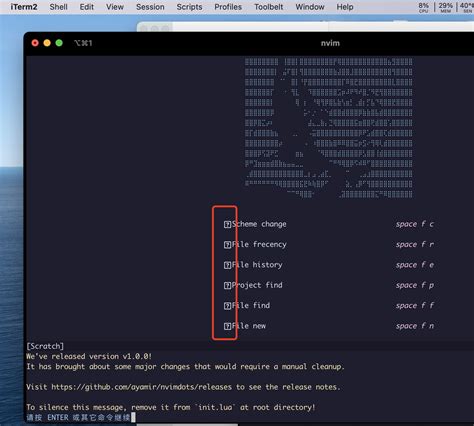Click the missing-glyph icon beside File find

227,306
